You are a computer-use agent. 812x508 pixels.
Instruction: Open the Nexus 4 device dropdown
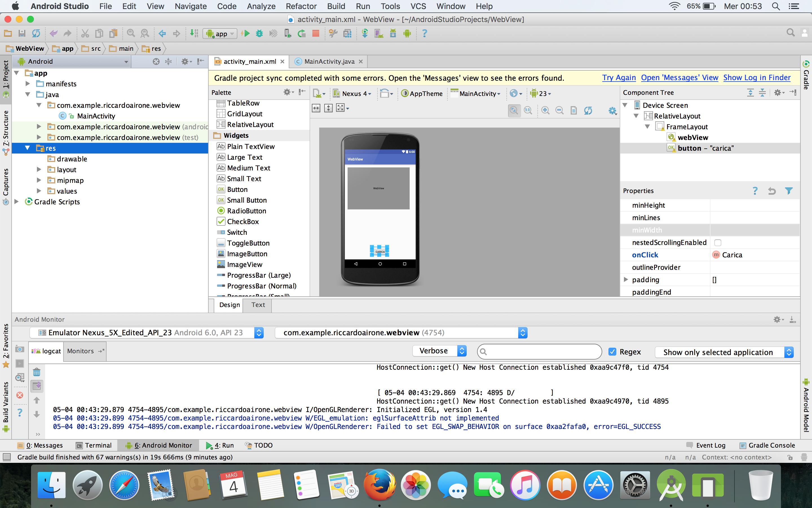point(352,94)
